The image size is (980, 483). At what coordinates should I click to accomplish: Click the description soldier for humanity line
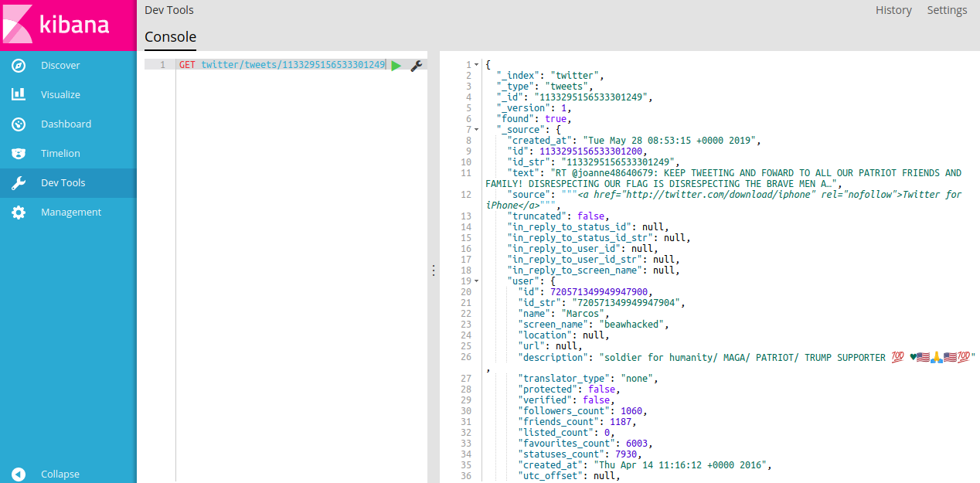coord(747,357)
